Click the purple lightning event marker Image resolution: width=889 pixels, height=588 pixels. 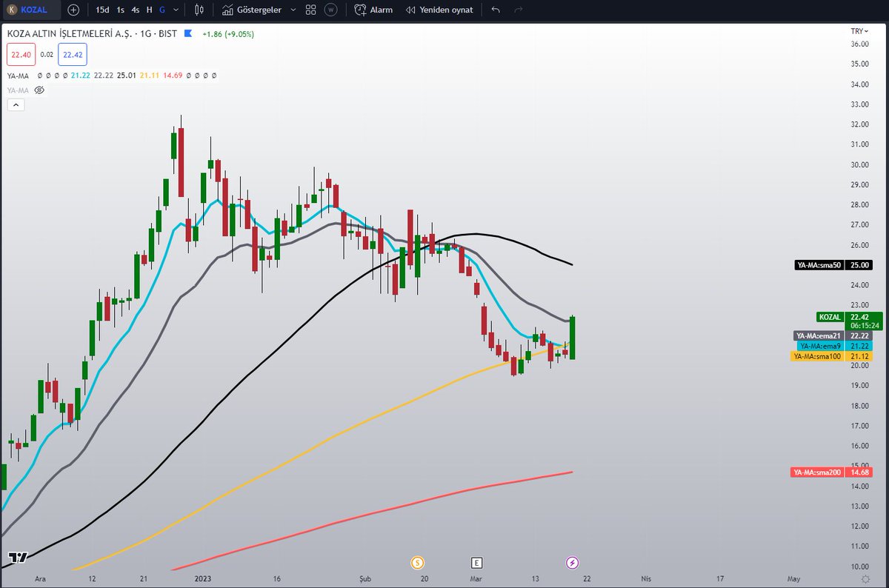573,564
